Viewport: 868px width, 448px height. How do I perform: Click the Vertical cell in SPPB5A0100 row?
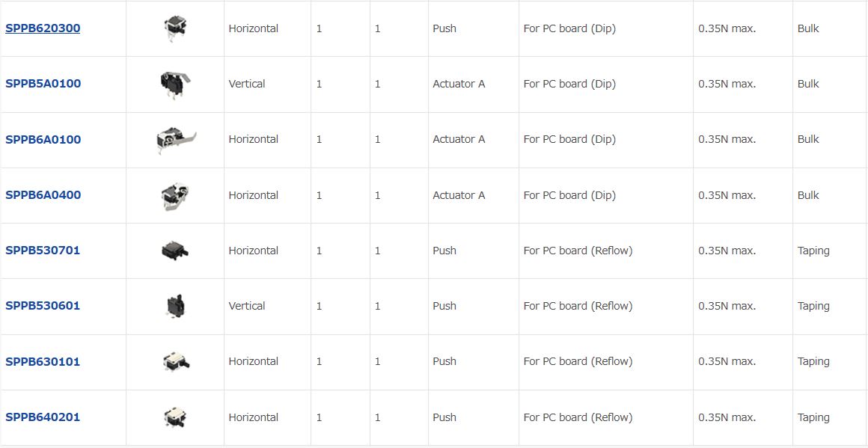pos(247,84)
